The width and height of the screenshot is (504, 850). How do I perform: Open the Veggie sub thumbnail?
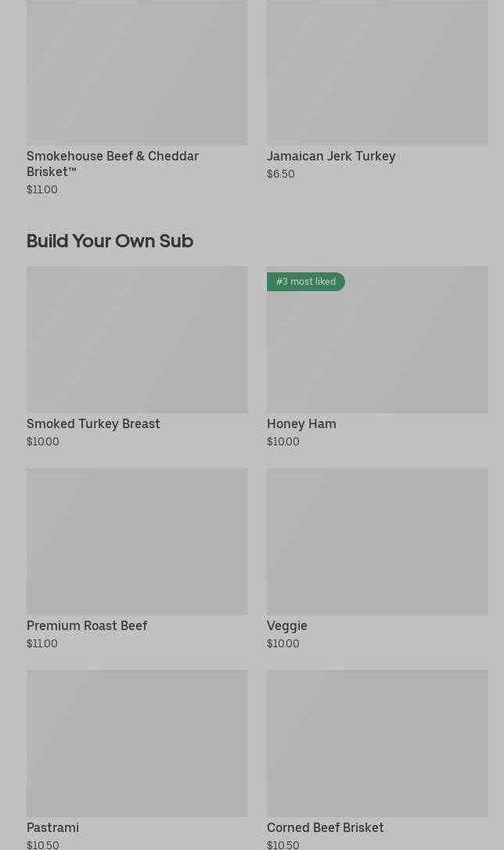click(377, 541)
